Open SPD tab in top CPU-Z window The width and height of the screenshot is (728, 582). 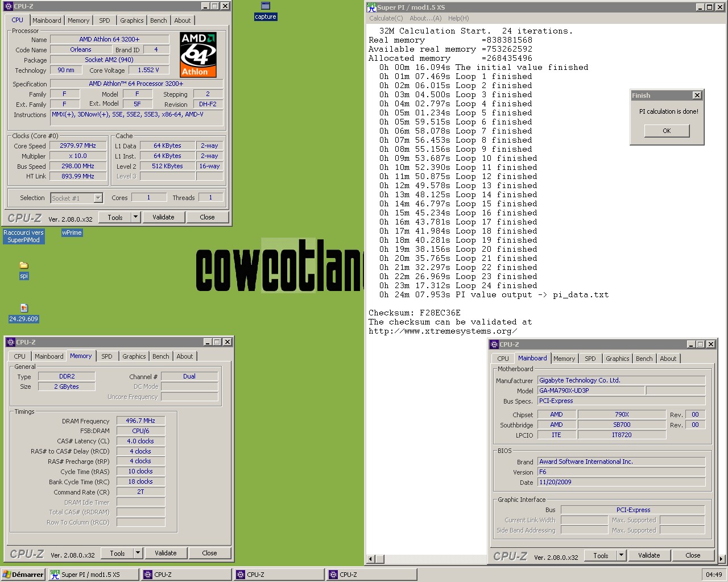click(105, 20)
